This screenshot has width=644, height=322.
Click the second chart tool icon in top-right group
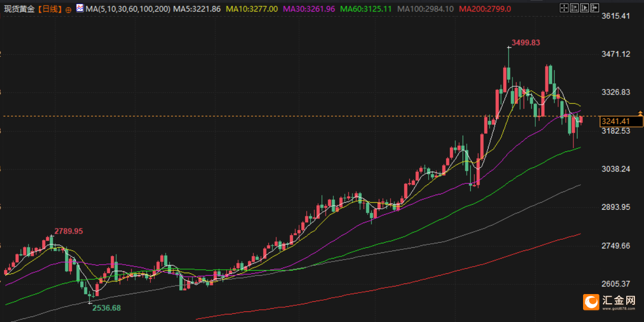574,8
